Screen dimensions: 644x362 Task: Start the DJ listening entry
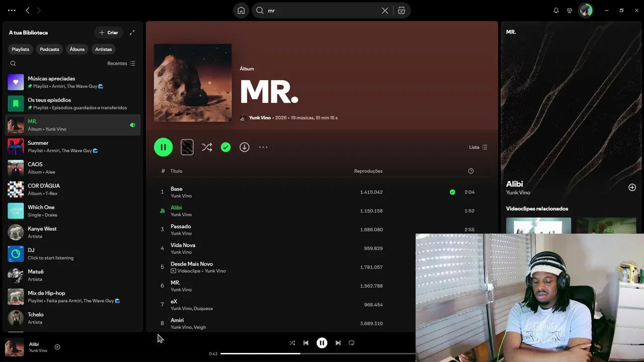(x=73, y=254)
